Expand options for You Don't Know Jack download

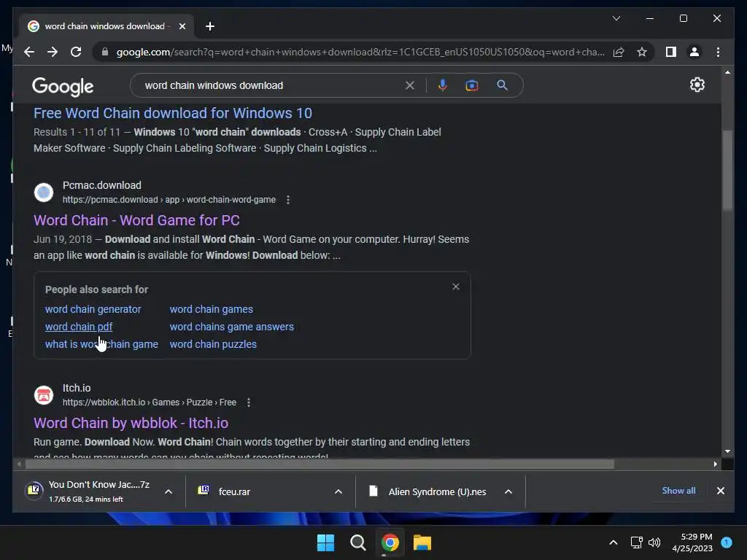coord(169,491)
